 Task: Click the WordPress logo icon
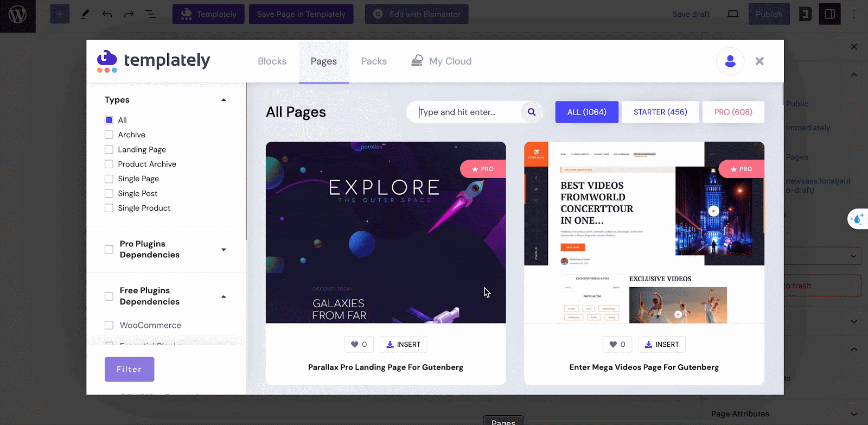17,15
